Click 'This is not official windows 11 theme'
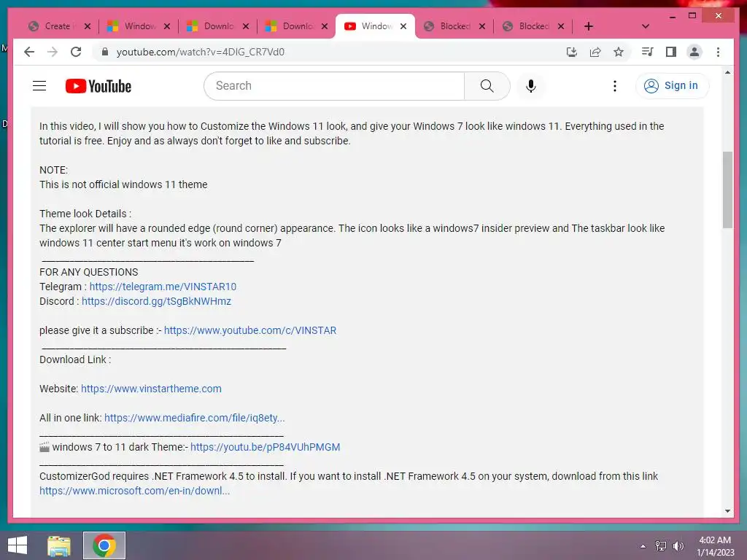 pyautogui.click(x=123, y=184)
